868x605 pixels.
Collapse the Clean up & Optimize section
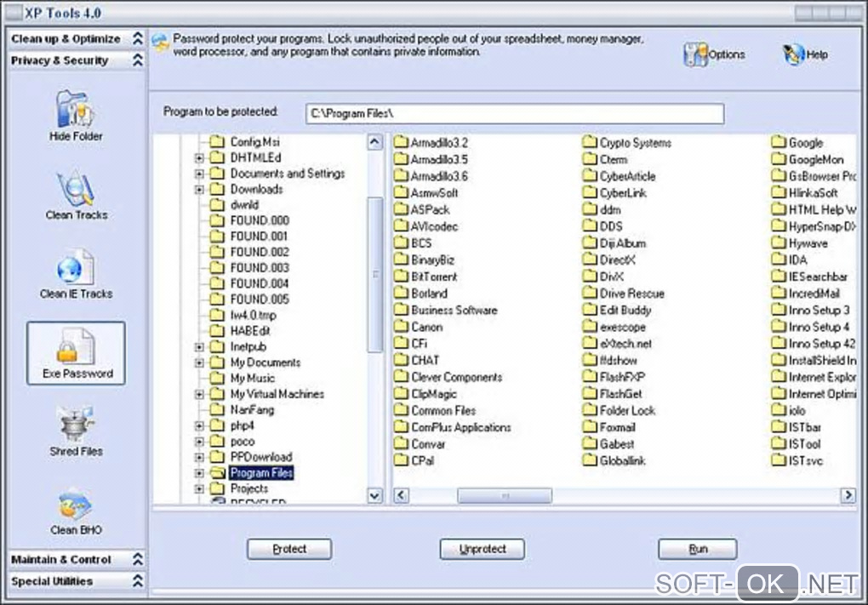pos(138,38)
